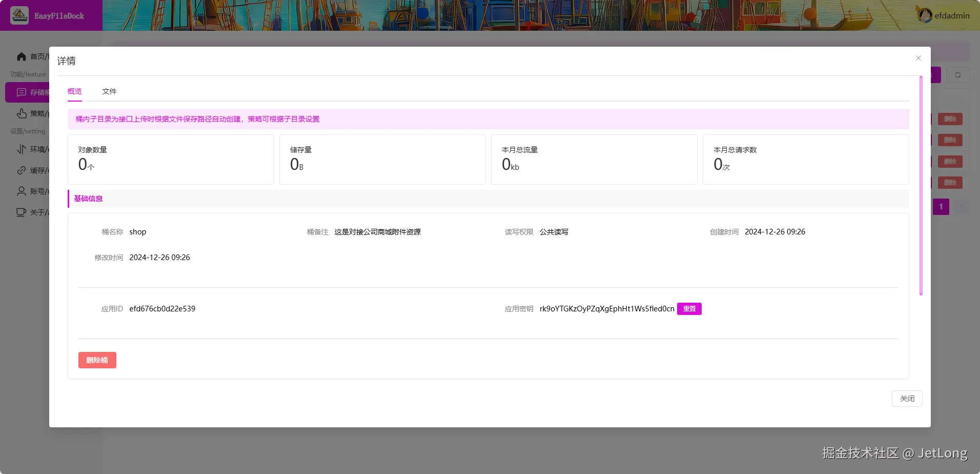
Task: Open the 缓存 link icon in the sidebar
Action: [x=22, y=170]
